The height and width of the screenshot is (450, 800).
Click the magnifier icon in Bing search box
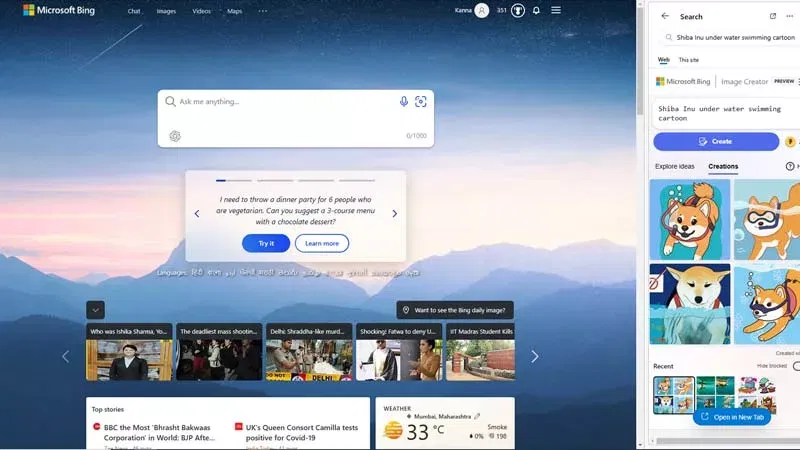click(x=170, y=102)
